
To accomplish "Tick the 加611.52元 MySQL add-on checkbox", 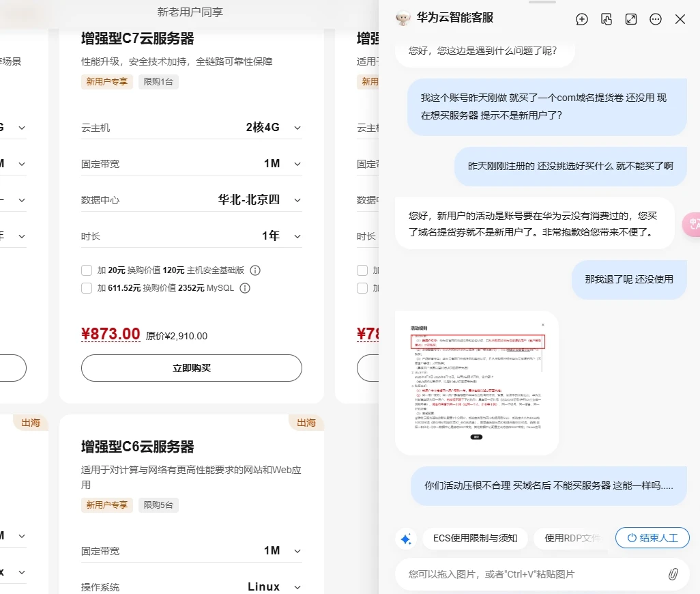I will pos(87,288).
